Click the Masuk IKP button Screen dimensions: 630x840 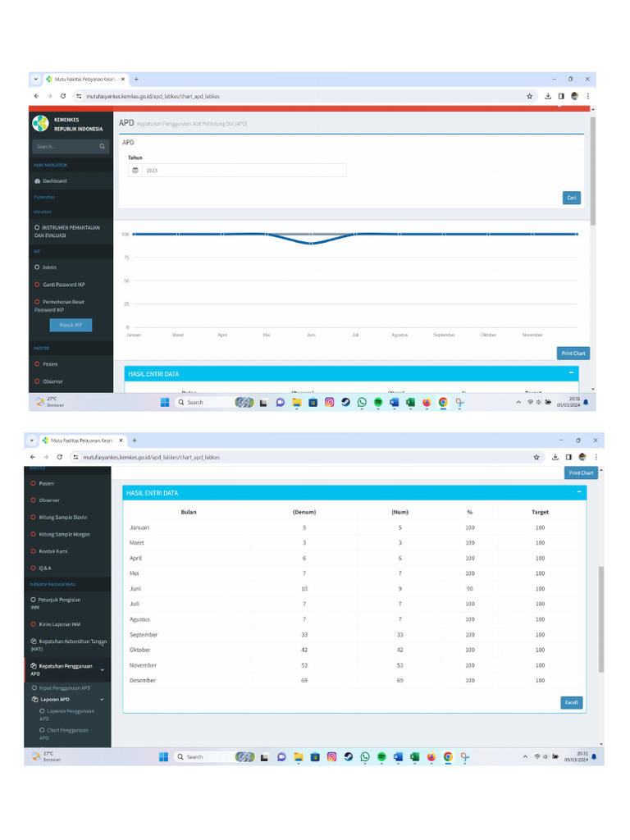(71, 325)
